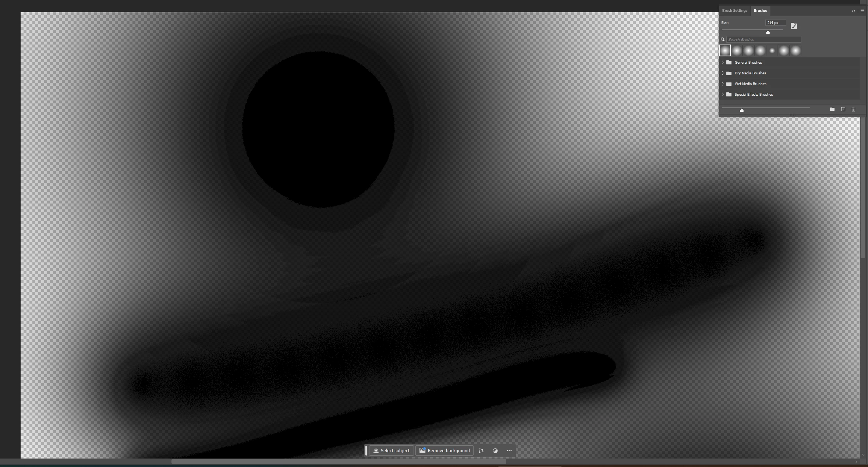Screen dimensions: 868x467
Task: Collapse the panel with the double-arrow icon
Action: tap(853, 11)
